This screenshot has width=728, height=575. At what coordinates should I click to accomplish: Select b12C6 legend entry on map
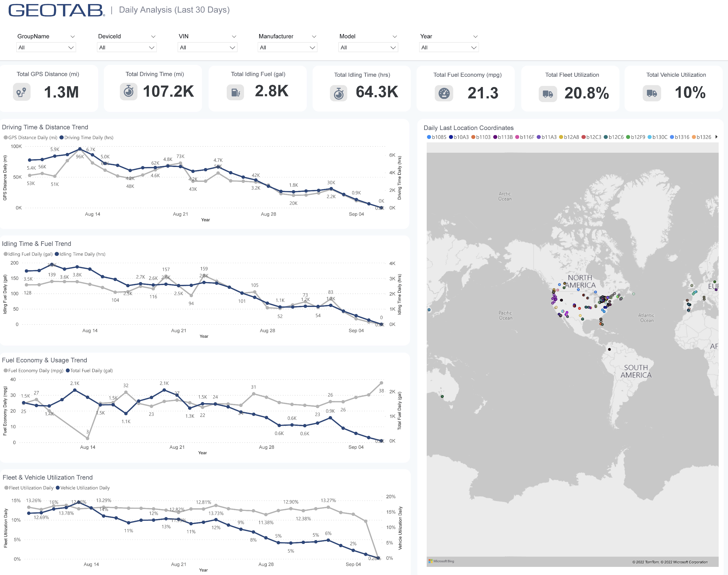pyautogui.click(x=614, y=137)
